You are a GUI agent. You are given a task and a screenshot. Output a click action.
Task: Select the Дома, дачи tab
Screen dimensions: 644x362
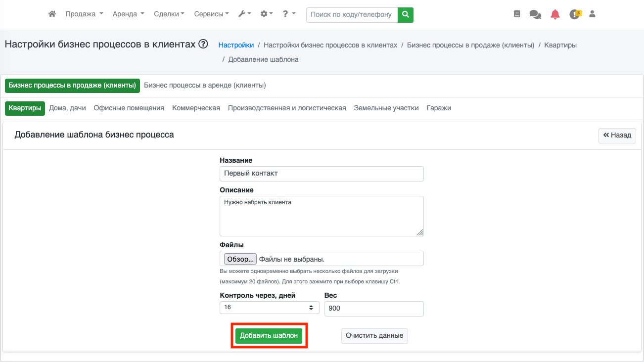pyautogui.click(x=67, y=108)
